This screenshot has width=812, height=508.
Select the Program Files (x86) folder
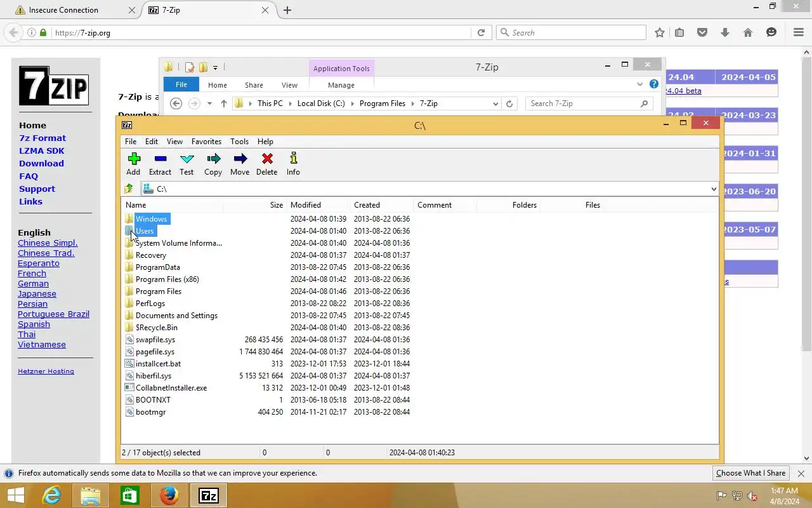point(167,279)
